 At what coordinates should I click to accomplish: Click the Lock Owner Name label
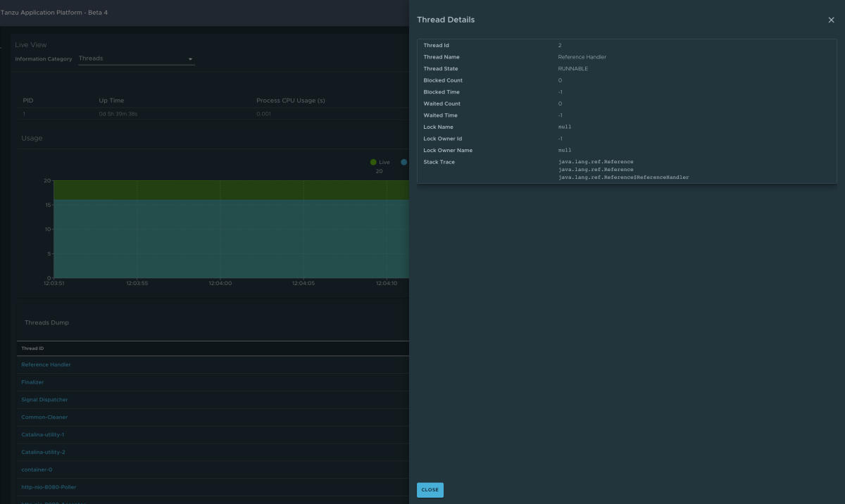(x=448, y=151)
